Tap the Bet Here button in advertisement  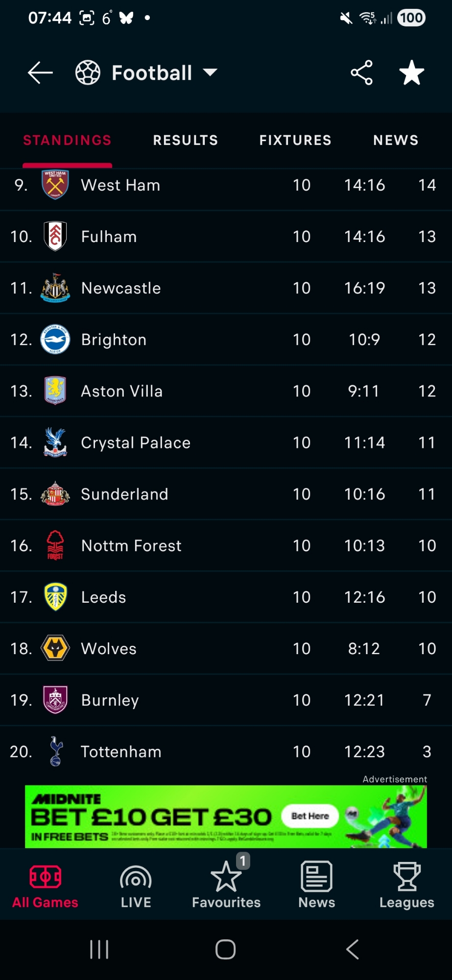pyautogui.click(x=310, y=816)
